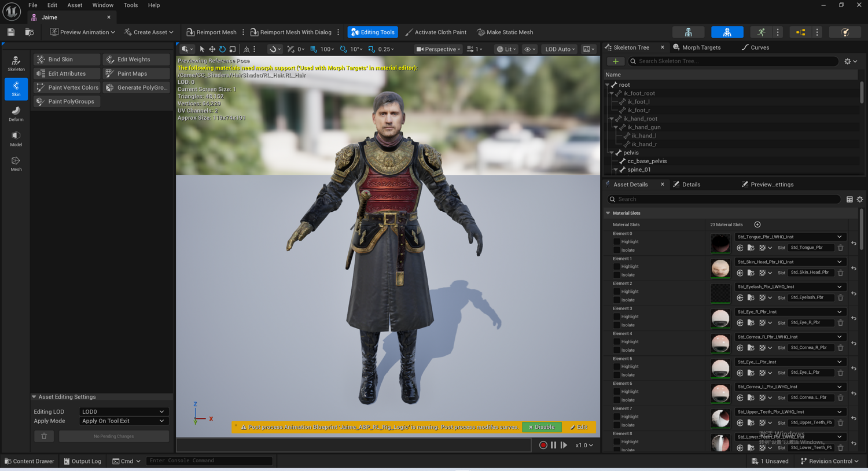The height and width of the screenshot is (471, 868).
Task: Open the Apply Mode dropdown
Action: [123, 421]
